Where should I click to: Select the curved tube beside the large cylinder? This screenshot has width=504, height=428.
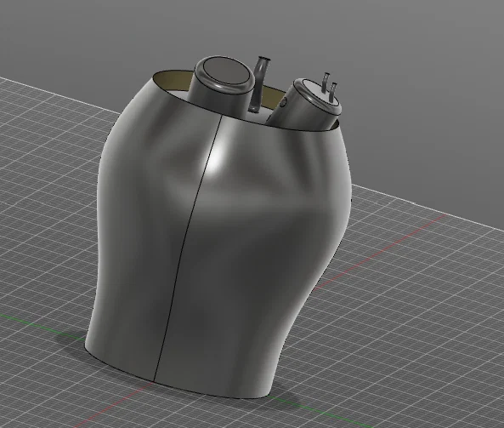259,84
